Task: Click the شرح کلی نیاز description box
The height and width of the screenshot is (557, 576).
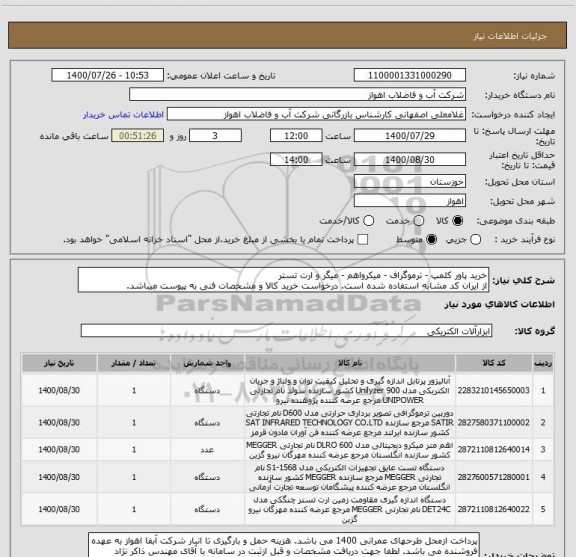Action: click(x=284, y=280)
